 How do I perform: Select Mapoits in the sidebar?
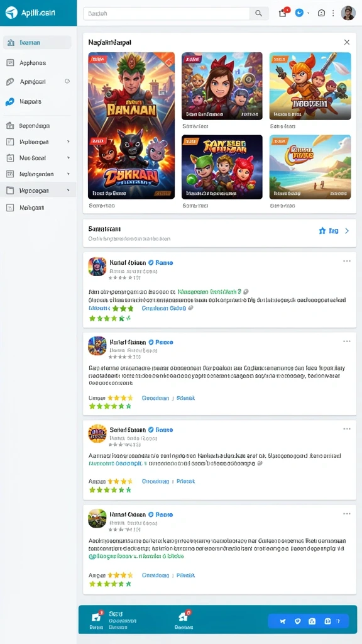coord(30,101)
